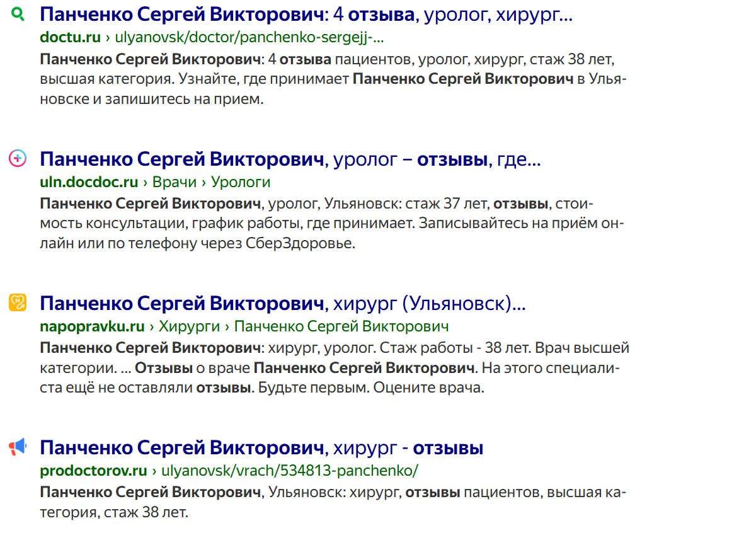Image resolution: width=756 pixels, height=545 pixels.
Task: Click the docdoc pink plus favicon
Action: [x=18, y=159]
